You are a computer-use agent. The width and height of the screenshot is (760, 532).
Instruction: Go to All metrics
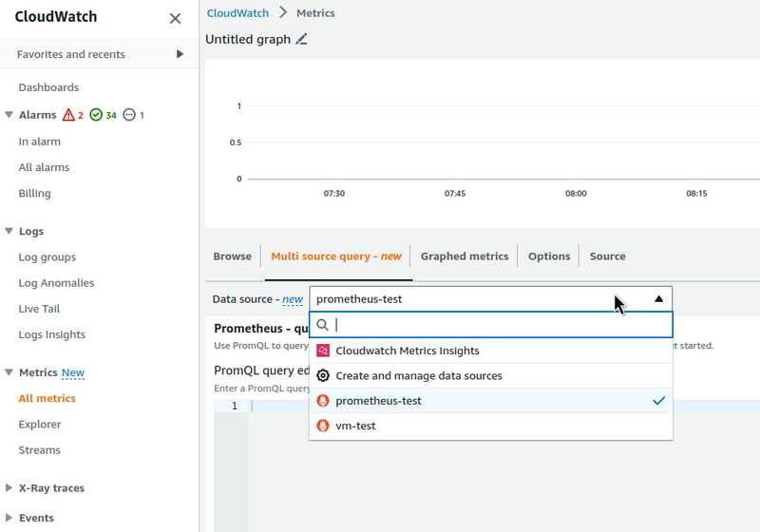pyautogui.click(x=47, y=398)
